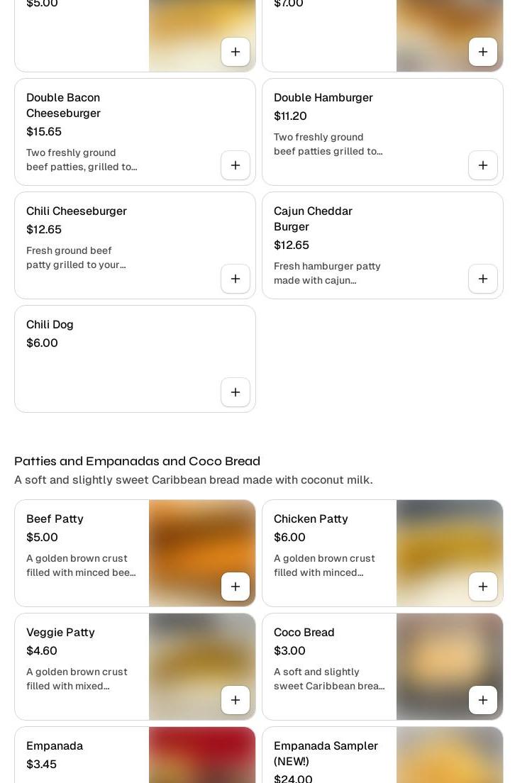Add Veggie Patty to order
This screenshot has width=532, height=783.
(235, 700)
